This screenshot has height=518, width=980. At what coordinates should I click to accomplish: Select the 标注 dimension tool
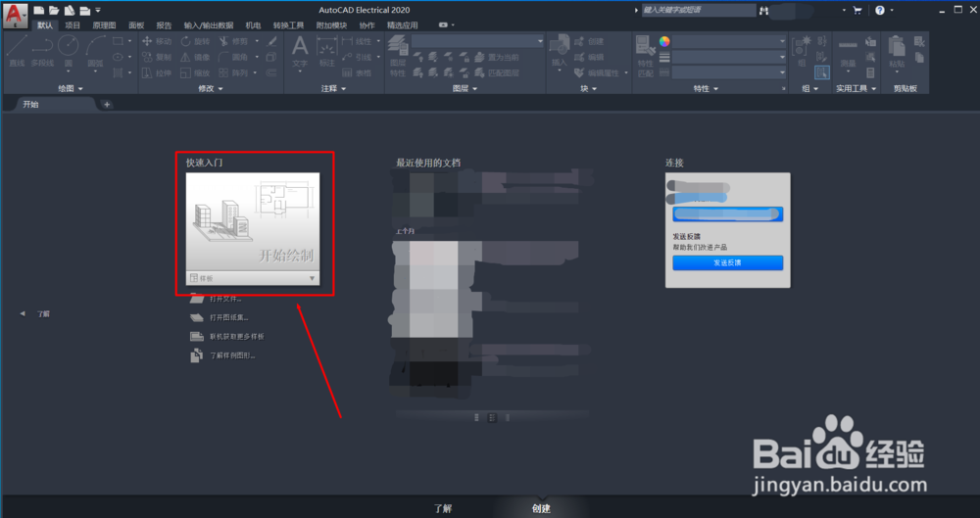pyautogui.click(x=327, y=51)
